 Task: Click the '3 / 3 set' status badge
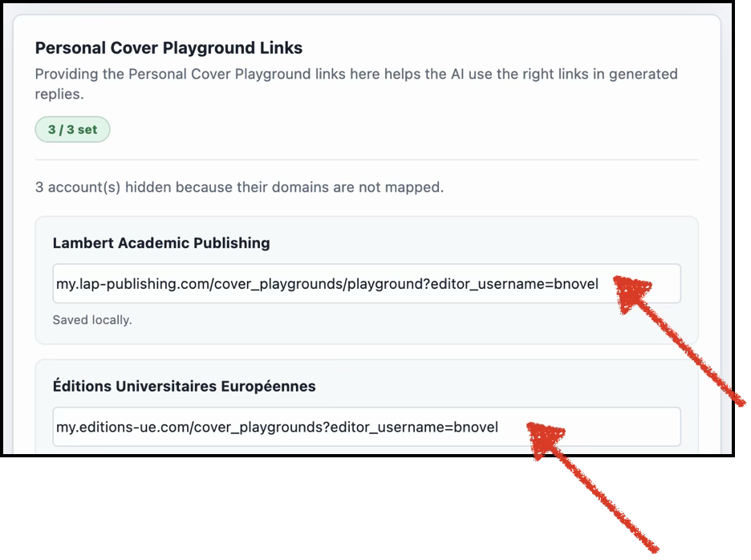72,129
